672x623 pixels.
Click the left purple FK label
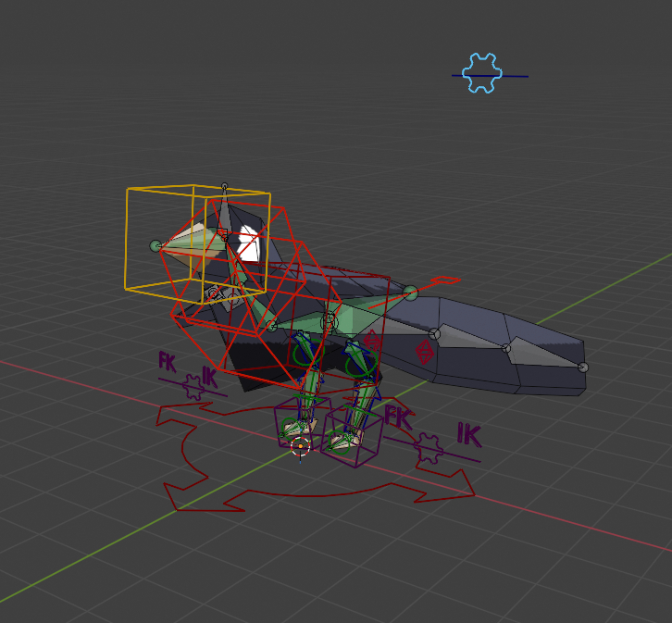[168, 362]
